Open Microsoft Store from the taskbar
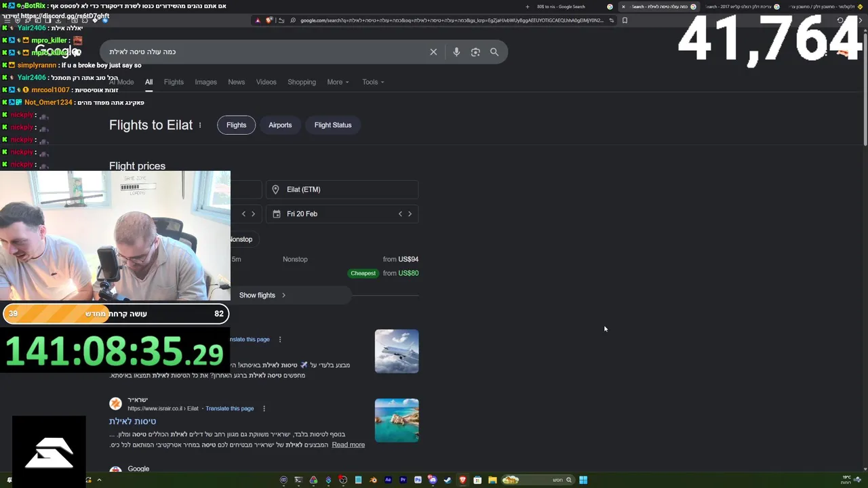This screenshot has height=488, width=868. point(477,480)
